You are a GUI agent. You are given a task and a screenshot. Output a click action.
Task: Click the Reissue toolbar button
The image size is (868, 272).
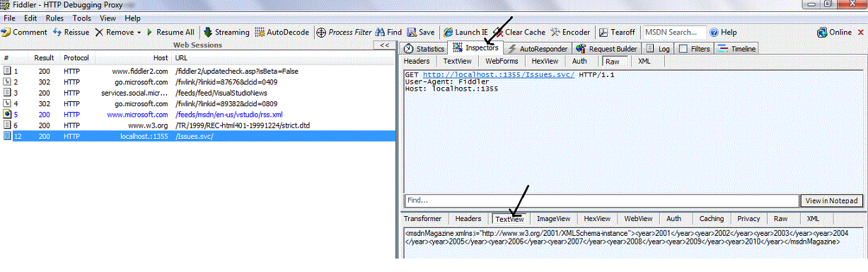[71, 33]
